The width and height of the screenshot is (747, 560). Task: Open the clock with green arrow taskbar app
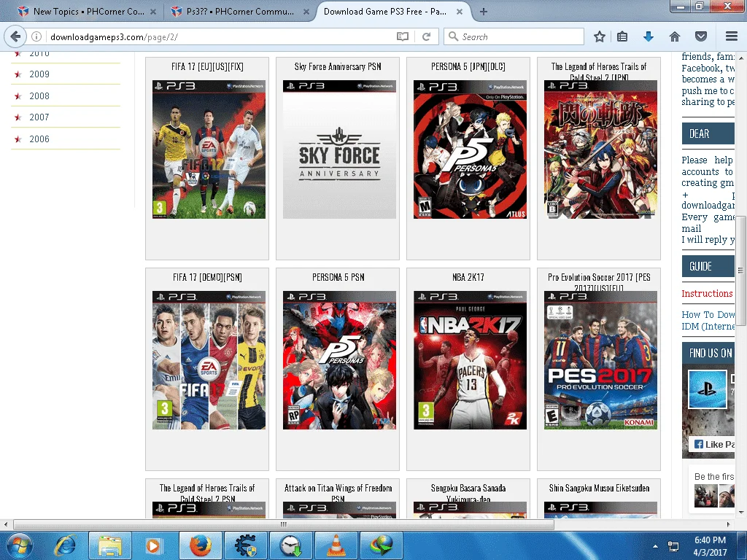click(x=291, y=545)
